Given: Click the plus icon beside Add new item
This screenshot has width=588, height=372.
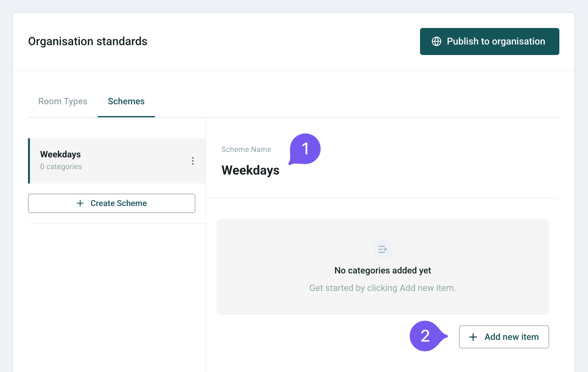Looking at the screenshot, I should [473, 337].
